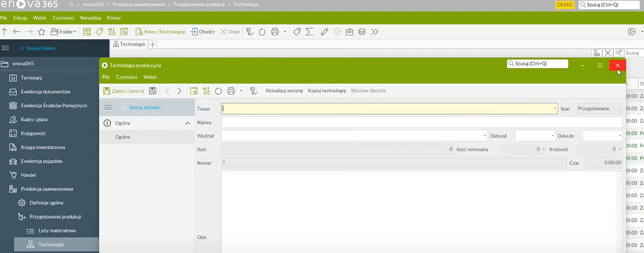Viewport: 644px width, 253px height.
Task: Open the Folder dropdown in main toolbar
Action: (x=63, y=32)
